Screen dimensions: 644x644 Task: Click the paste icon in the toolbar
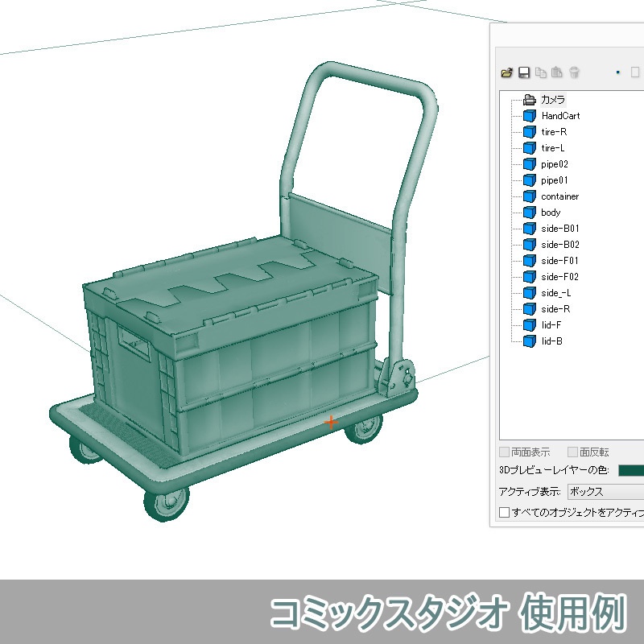tap(557, 72)
